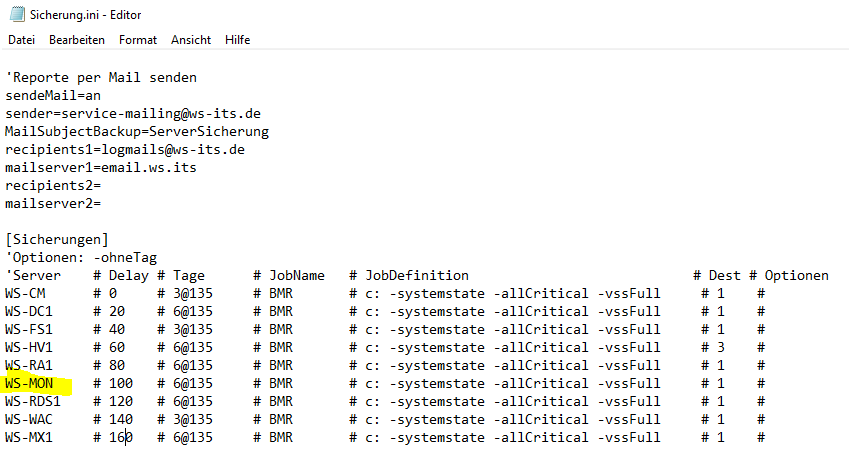The width and height of the screenshot is (849, 460).
Task: Click the JobDefinition column header text
Action: 417,275
